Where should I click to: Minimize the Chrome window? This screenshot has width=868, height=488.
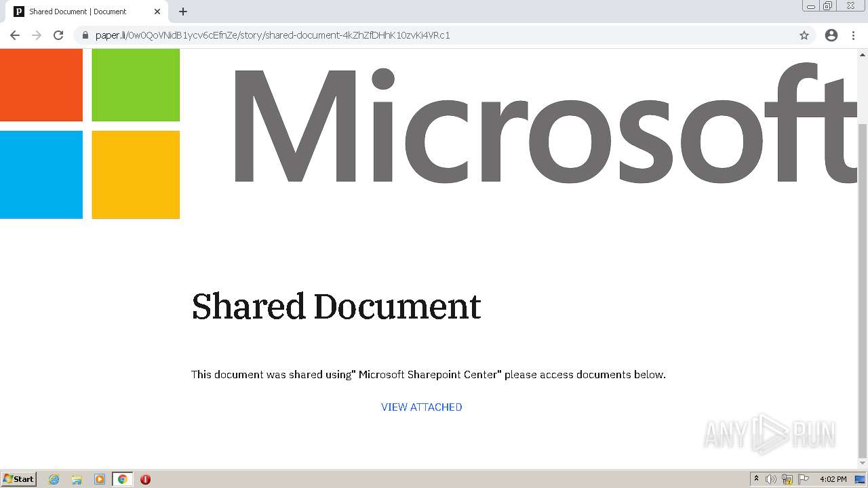pyautogui.click(x=811, y=6)
